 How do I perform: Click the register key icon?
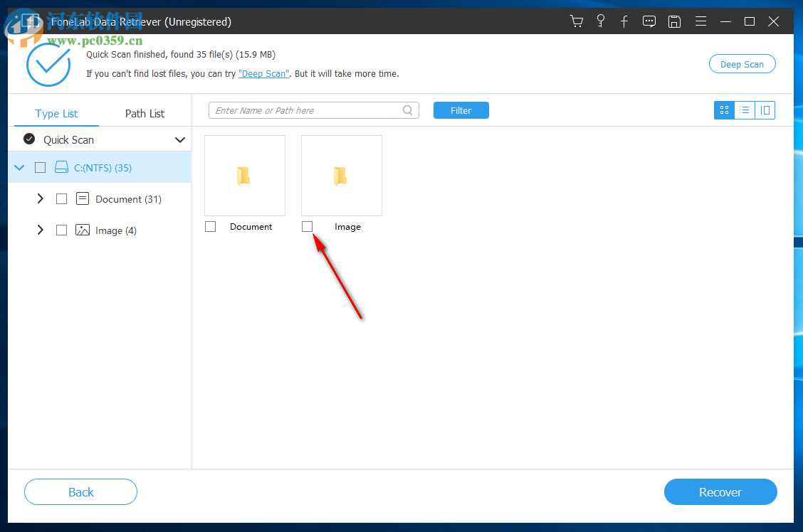pos(601,21)
